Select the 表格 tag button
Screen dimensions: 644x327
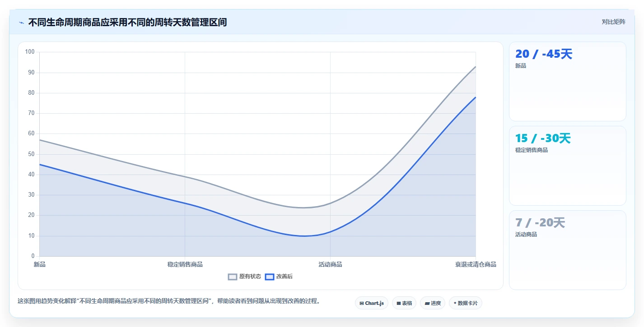click(x=404, y=303)
